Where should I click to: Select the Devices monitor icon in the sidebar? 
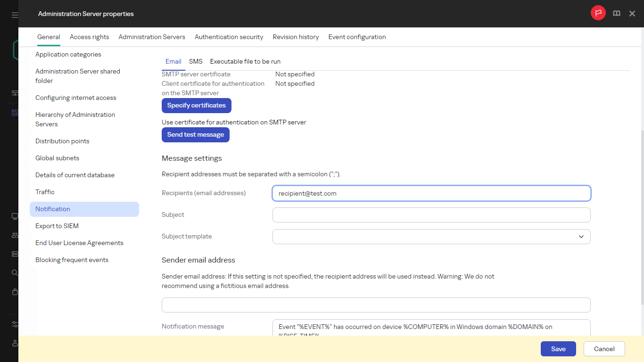pos(14,216)
